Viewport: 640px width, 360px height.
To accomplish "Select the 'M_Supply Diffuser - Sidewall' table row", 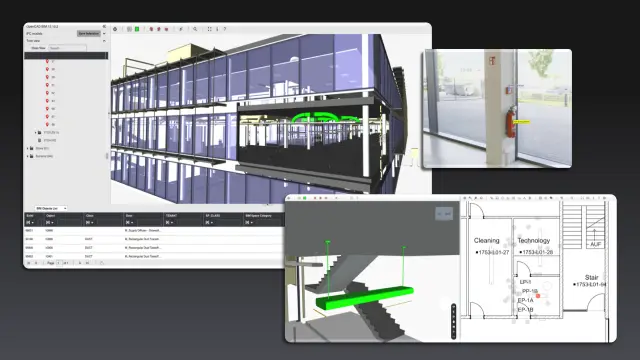I will coord(154,231).
